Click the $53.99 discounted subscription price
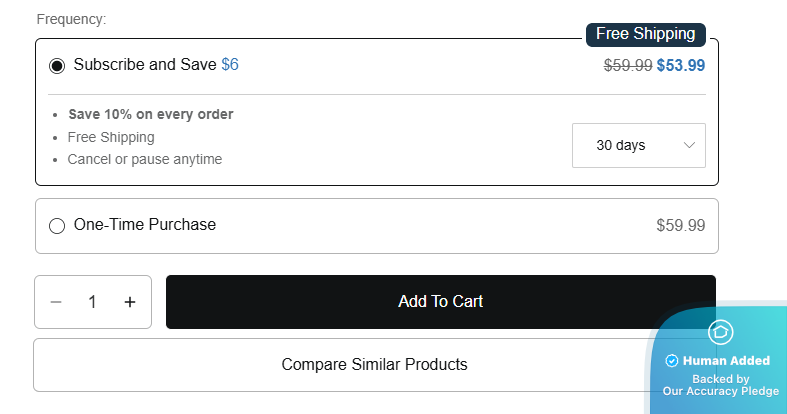 681,65
